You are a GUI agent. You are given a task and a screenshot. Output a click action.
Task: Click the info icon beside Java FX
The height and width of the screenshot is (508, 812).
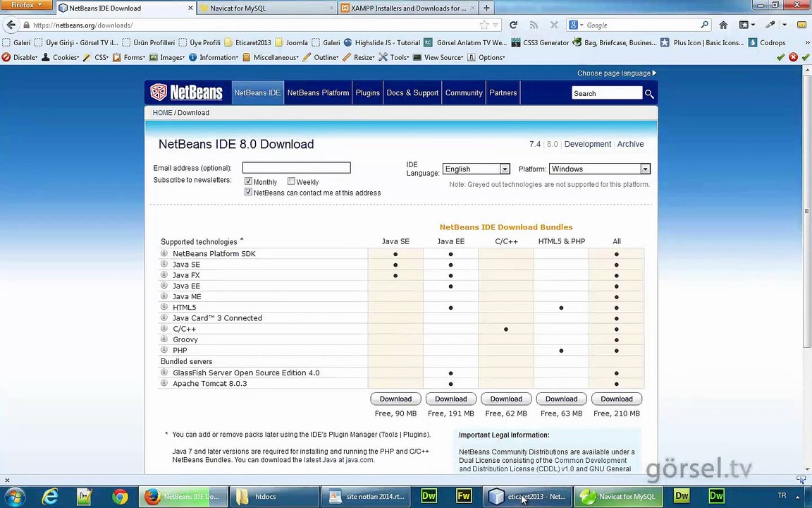(164, 274)
